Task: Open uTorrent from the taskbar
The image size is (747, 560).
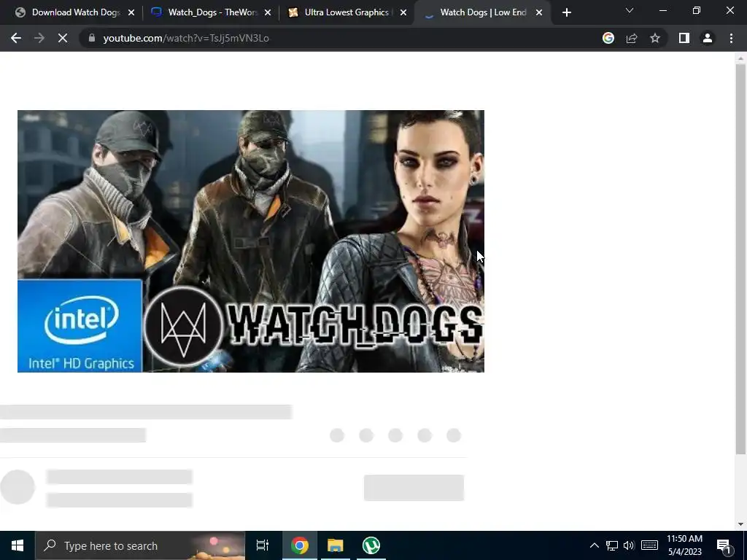Action: point(371,545)
